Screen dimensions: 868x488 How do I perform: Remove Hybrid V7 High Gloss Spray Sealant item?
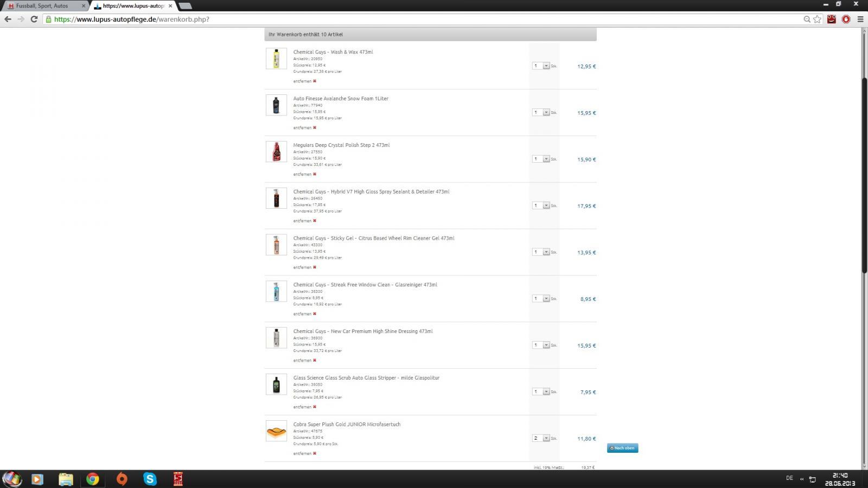[304, 221]
